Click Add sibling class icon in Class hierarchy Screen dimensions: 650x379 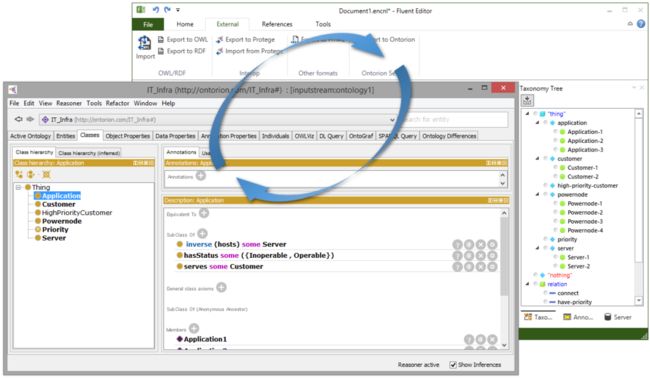(x=31, y=175)
